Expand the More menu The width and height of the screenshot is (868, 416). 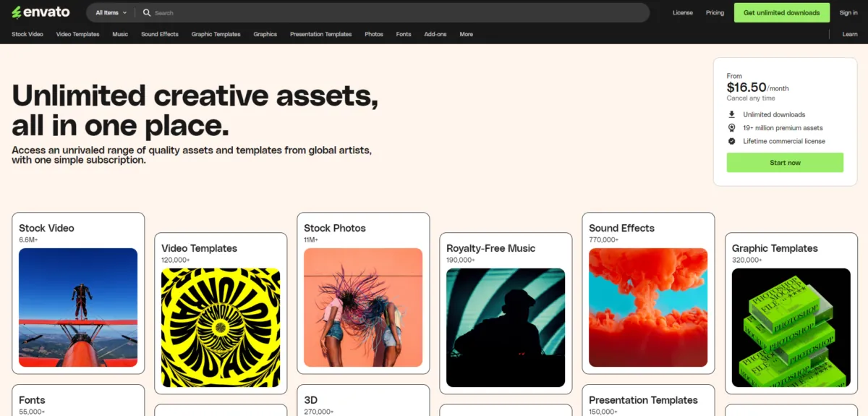point(467,34)
